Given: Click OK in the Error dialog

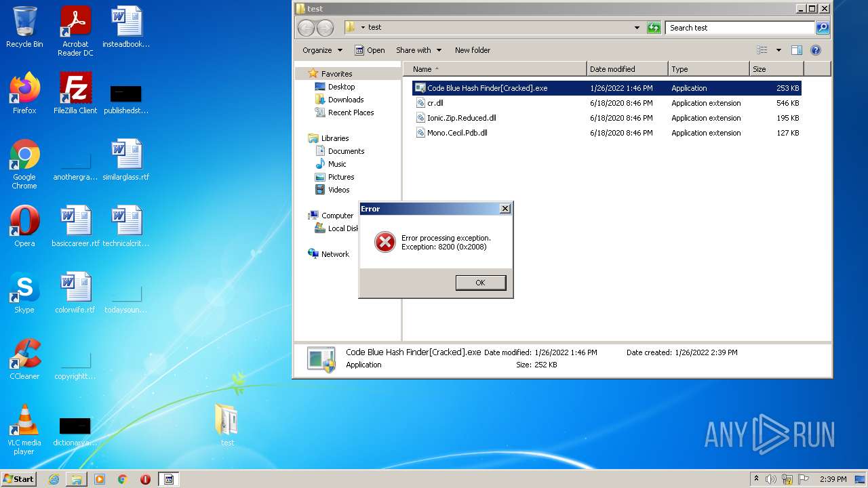Looking at the screenshot, I should click(481, 283).
